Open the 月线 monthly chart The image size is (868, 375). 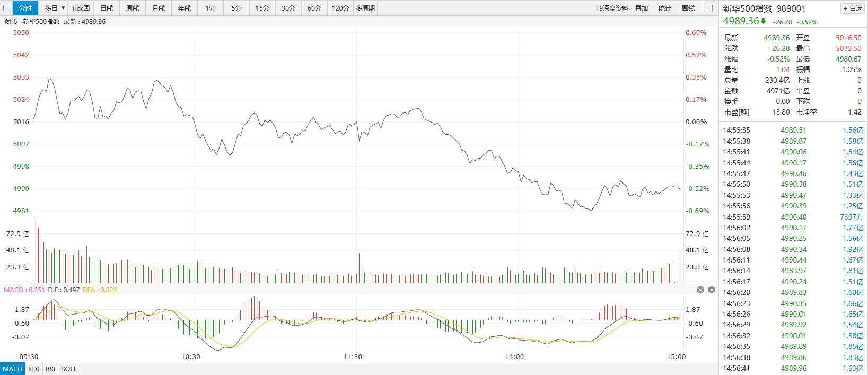[159, 8]
